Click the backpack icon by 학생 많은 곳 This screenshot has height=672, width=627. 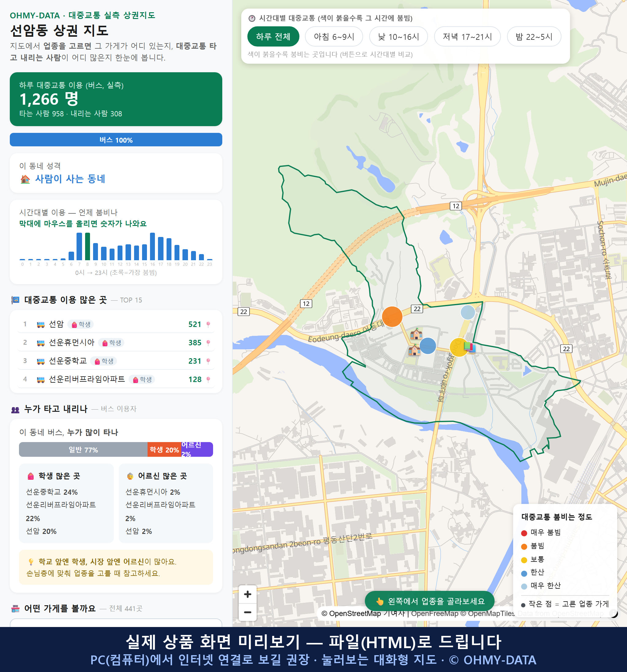31,476
